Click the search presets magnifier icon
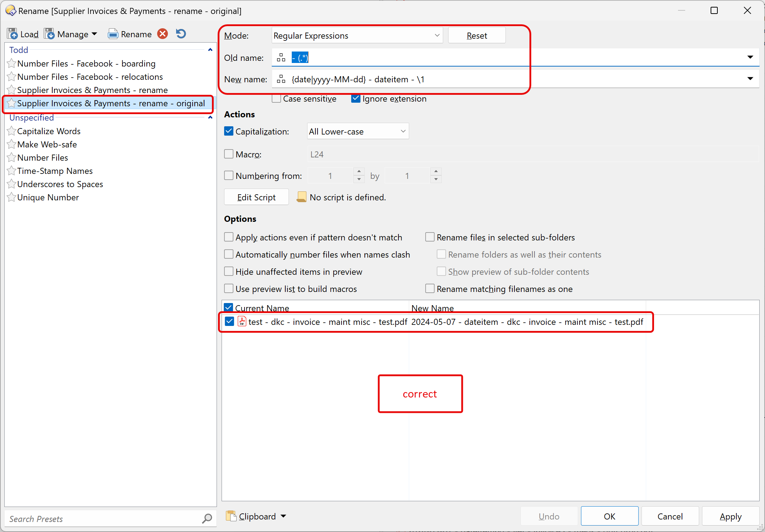This screenshot has width=765, height=532. pos(207,518)
